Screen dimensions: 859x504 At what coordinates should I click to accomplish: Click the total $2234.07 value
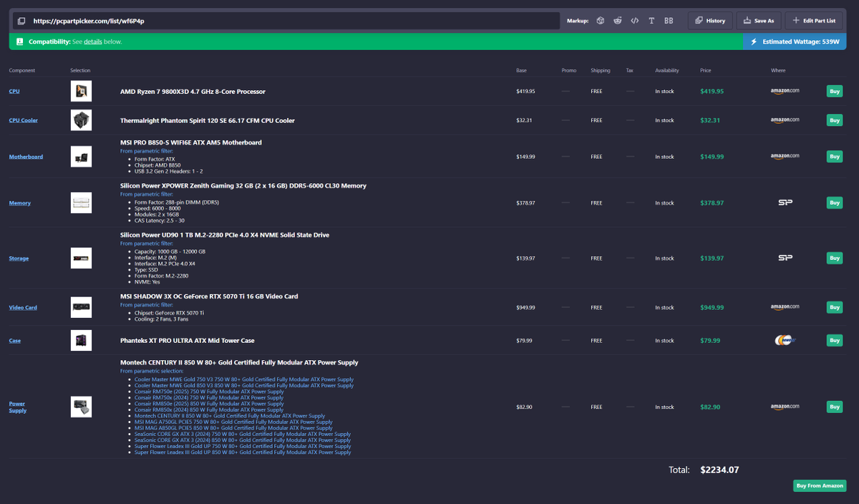719,470
